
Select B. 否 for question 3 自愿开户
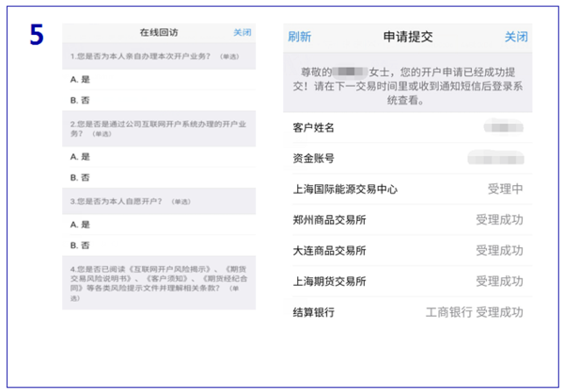coord(159,245)
